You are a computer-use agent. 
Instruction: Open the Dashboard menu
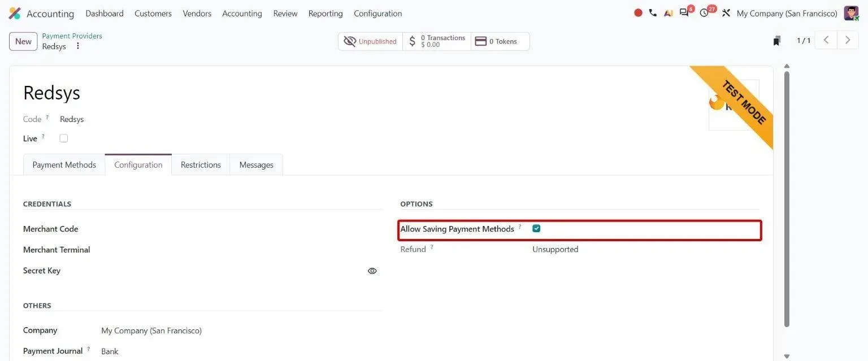point(105,13)
